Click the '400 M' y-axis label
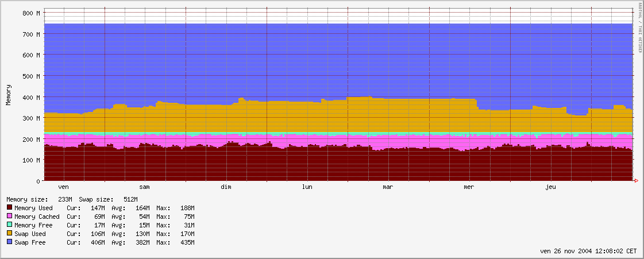The image size is (644, 259). 32,97
